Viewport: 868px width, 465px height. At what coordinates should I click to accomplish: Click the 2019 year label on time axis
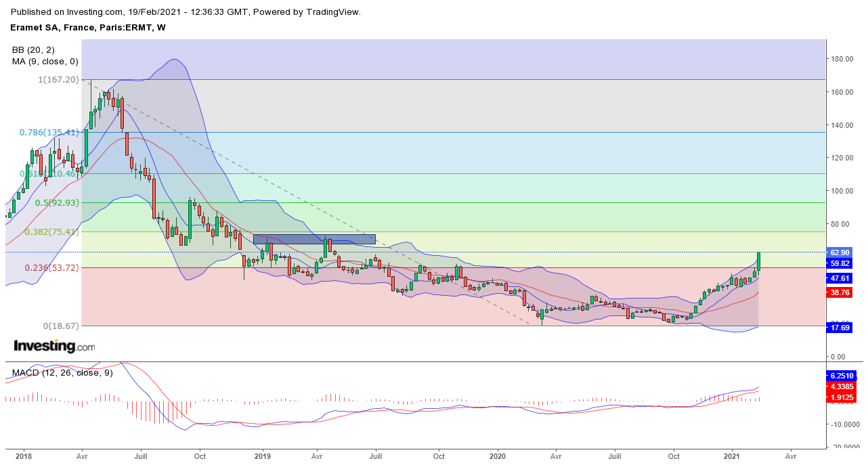263,457
